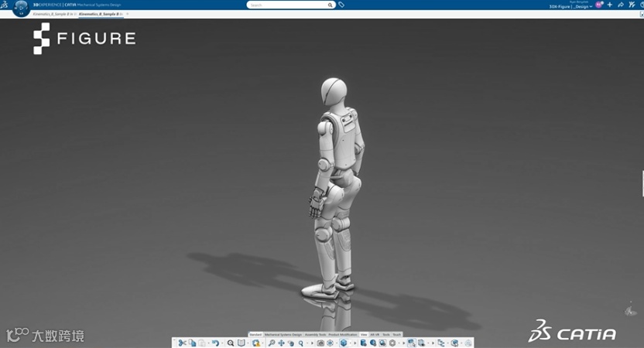Open the Tools action bar tab
The height and width of the screenshot is (348, 644).
tap(386, 334)
